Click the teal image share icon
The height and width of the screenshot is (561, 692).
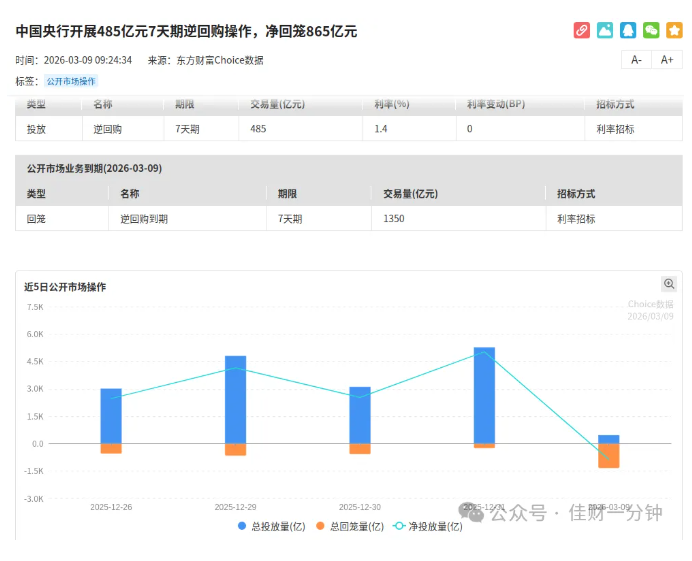(605, 30)
